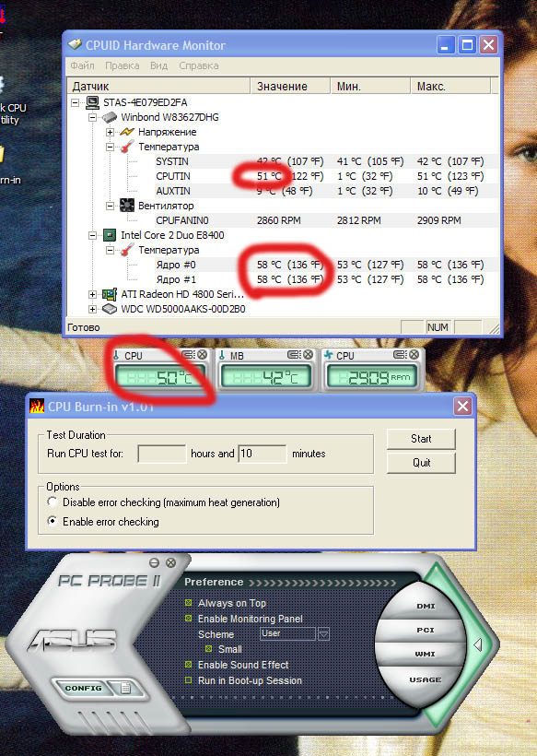
Task: Open the Справка menu
Action: coord(199,65)
